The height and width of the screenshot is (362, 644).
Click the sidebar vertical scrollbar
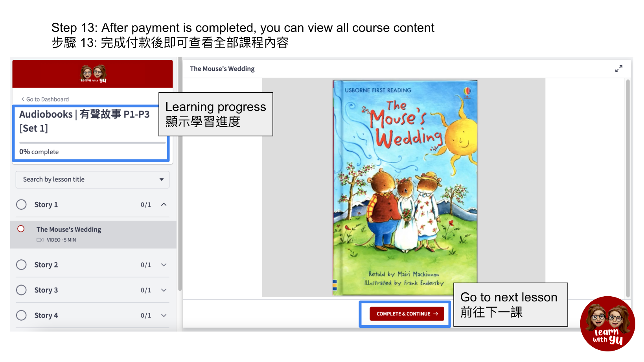[180, 173]
